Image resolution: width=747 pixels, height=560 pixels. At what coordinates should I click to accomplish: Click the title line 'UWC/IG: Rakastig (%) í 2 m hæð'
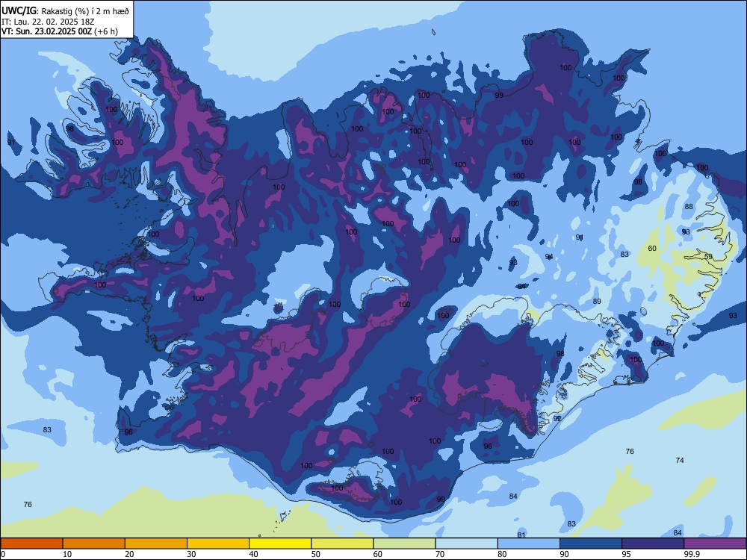[x=65, y=11]
